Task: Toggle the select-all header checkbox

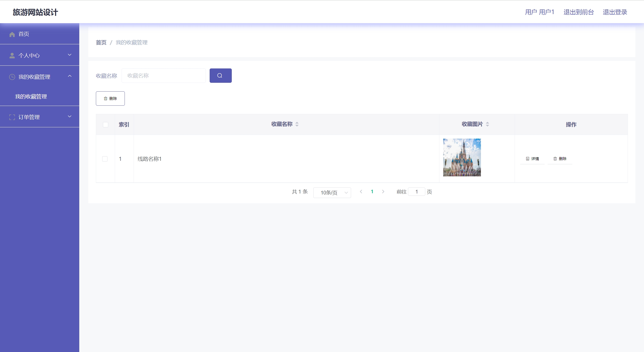Action: pos(105,125)
